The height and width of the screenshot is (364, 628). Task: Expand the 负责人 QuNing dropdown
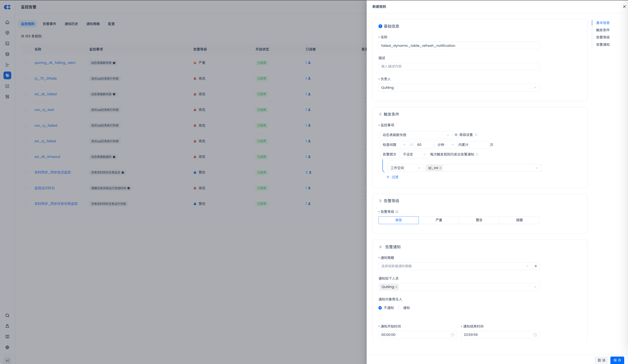tap(459, 88)
